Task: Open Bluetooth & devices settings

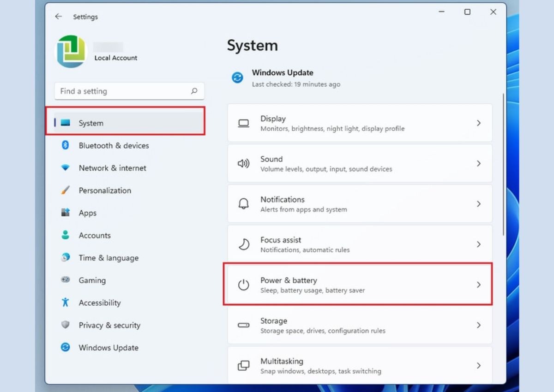Action: click(x=114, y=146)
